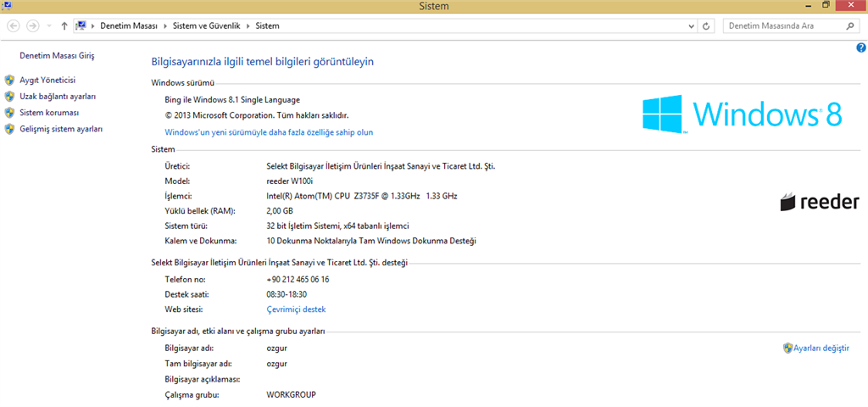Click the search magnifier icon

(849, 26)
